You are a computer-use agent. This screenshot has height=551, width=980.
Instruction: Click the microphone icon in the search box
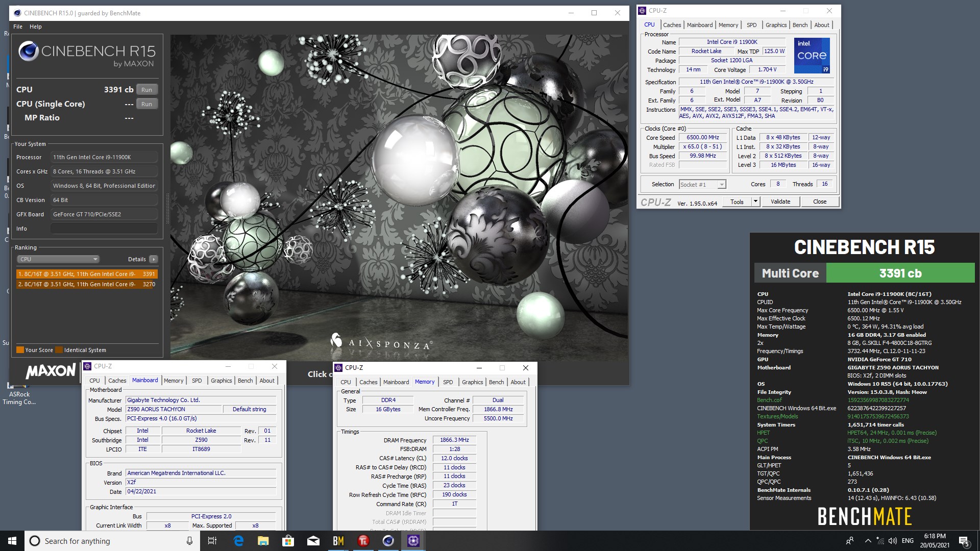(190, 541)
